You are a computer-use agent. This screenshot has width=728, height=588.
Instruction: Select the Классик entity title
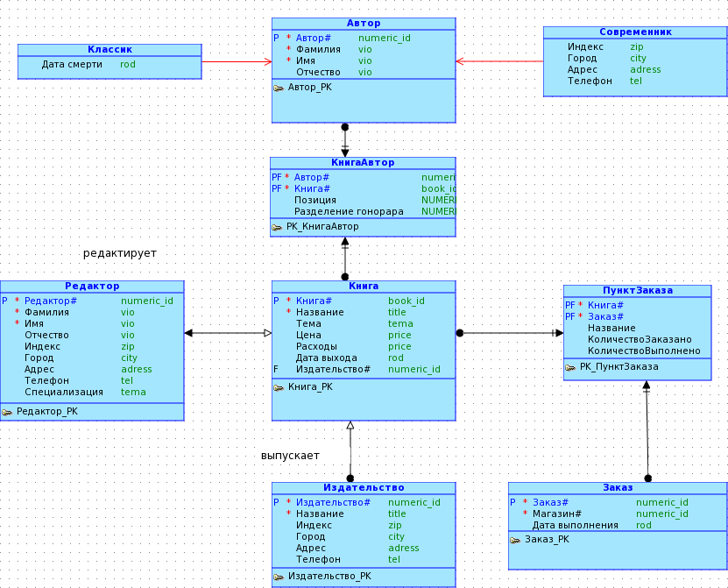110,50
